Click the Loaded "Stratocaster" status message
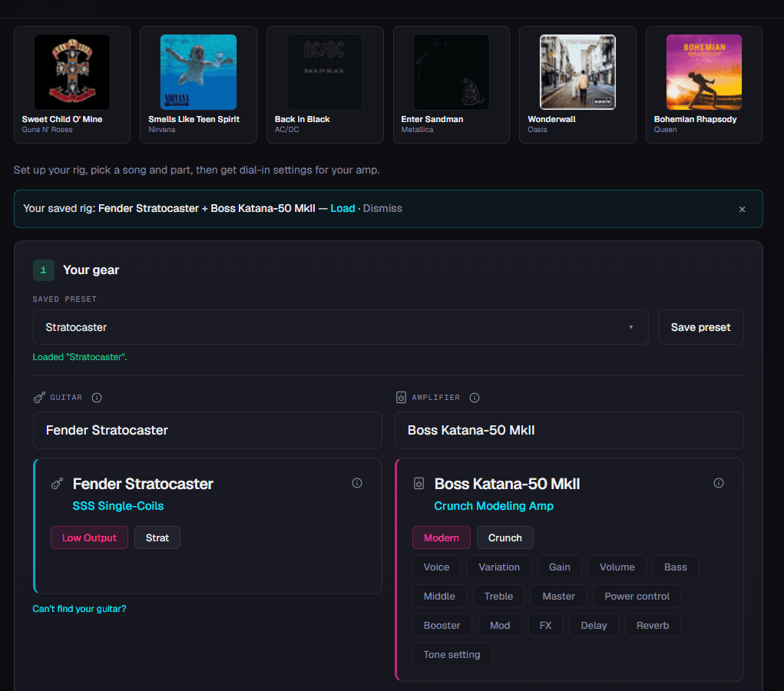 pyautogui.click(x=80, y=357)
